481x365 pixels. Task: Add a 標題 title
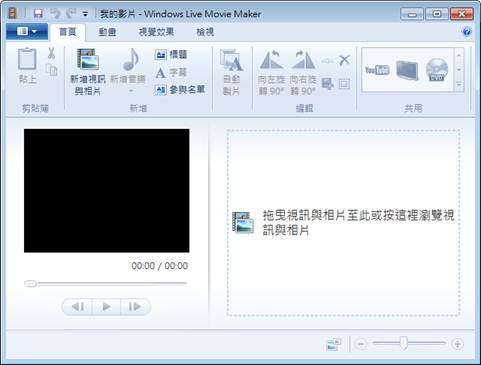171,54
